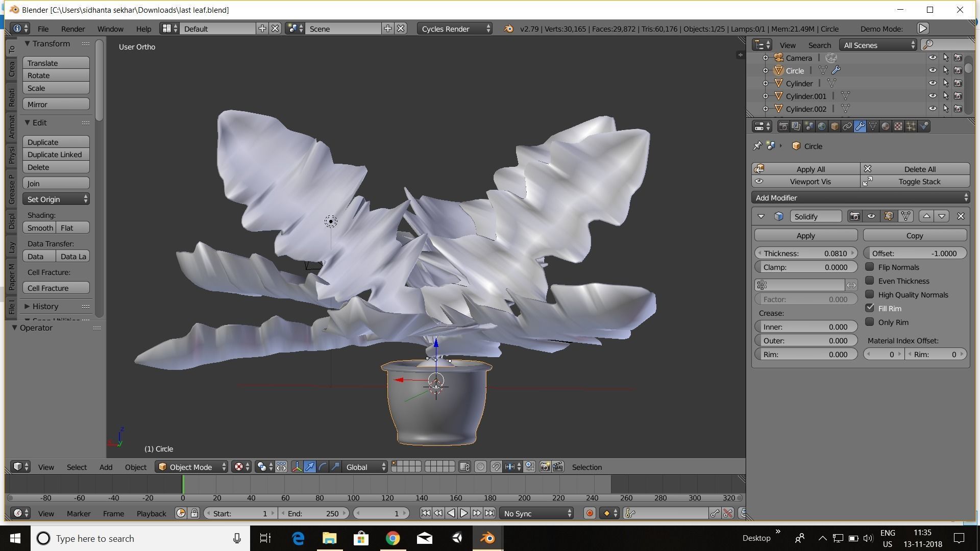The height and width of the screenshot is (551, 980).
Task: Open the Object Data tab (triangle icon)
Action: tap(873, 127)
